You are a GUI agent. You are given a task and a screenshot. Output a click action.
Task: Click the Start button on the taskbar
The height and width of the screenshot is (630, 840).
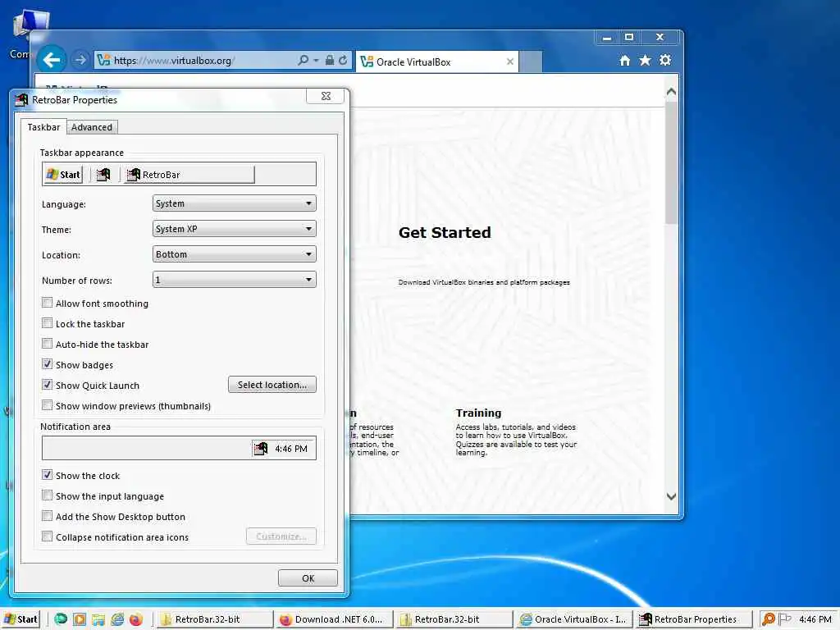(21, 619)
